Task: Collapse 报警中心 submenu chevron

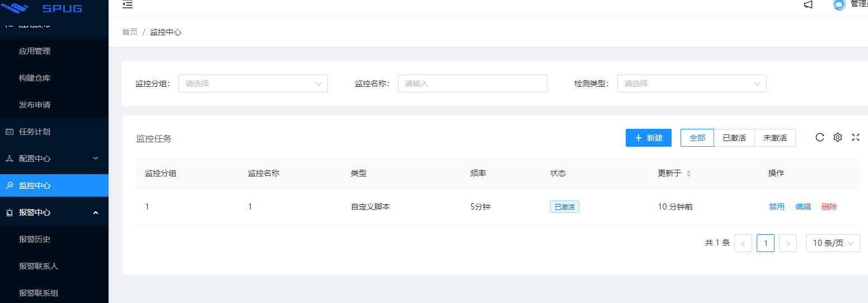Action: pyautogui.click(x=96, y=212)
